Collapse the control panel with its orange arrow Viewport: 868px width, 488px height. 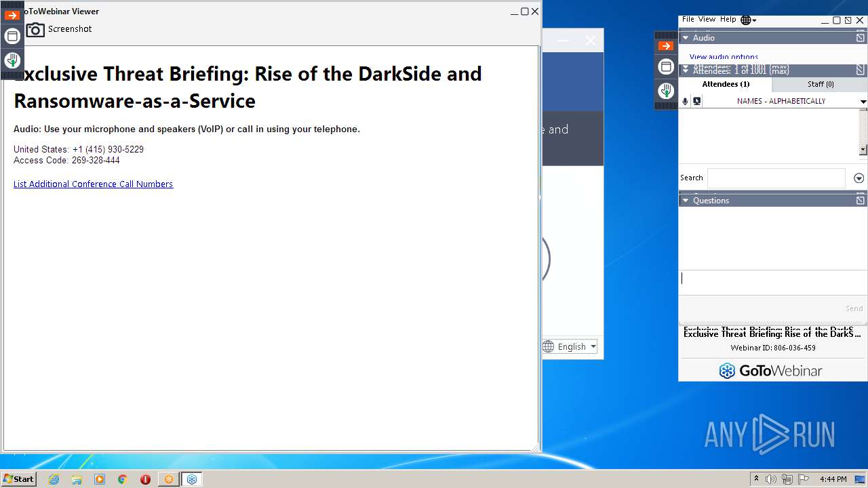[666, 46]
